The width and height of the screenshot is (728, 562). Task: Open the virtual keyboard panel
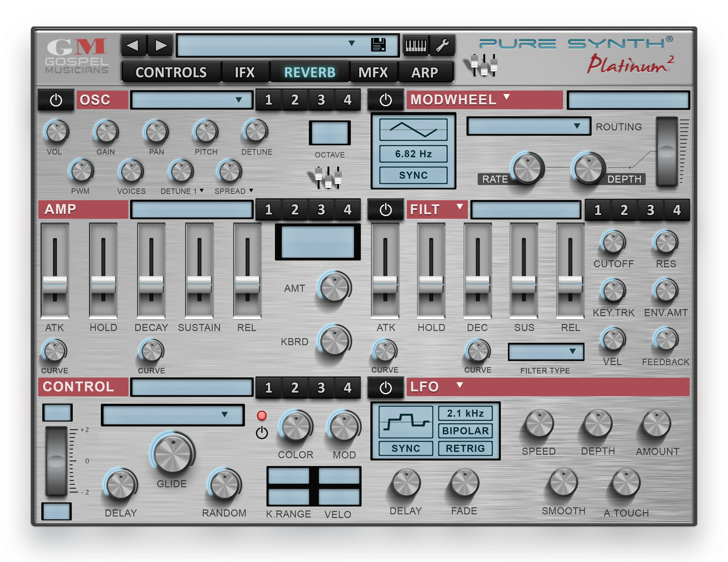click(x=416, y=44)
